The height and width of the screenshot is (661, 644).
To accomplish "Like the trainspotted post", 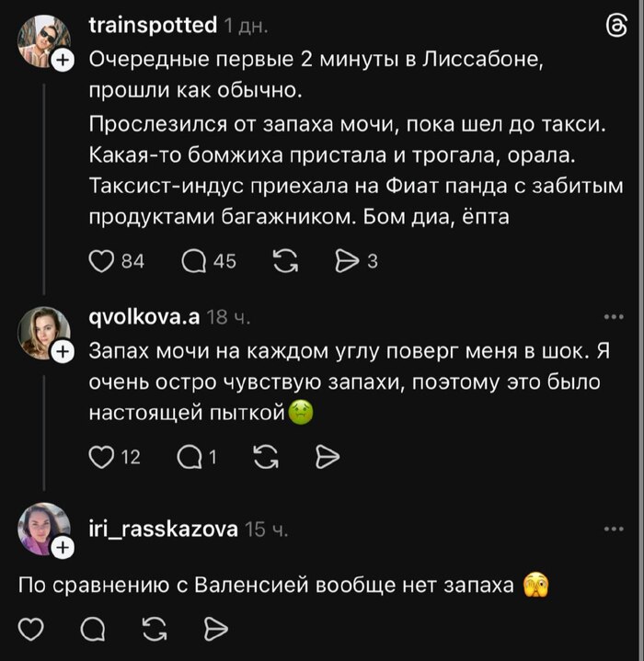I will [x=102, y=262].
